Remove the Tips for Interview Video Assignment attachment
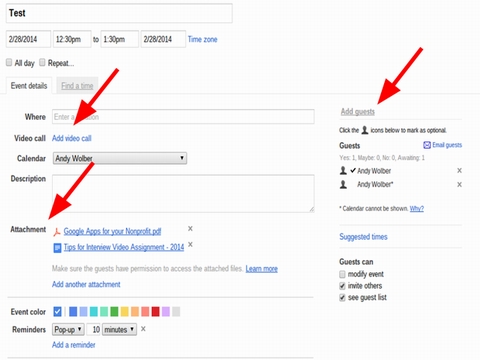The width and height of the screenshot is (480, 360). [x=190, y=245]
